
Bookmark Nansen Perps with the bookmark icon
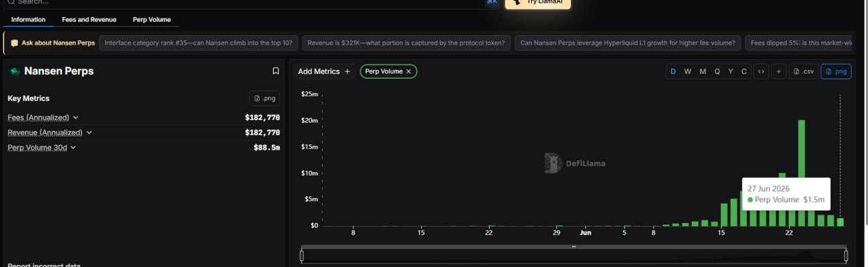275,71
